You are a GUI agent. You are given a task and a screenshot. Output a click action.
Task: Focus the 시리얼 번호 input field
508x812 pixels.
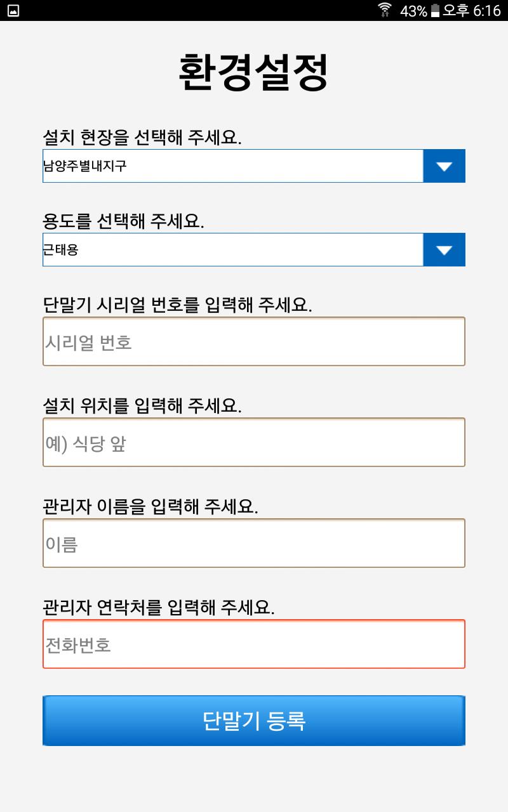254,342
